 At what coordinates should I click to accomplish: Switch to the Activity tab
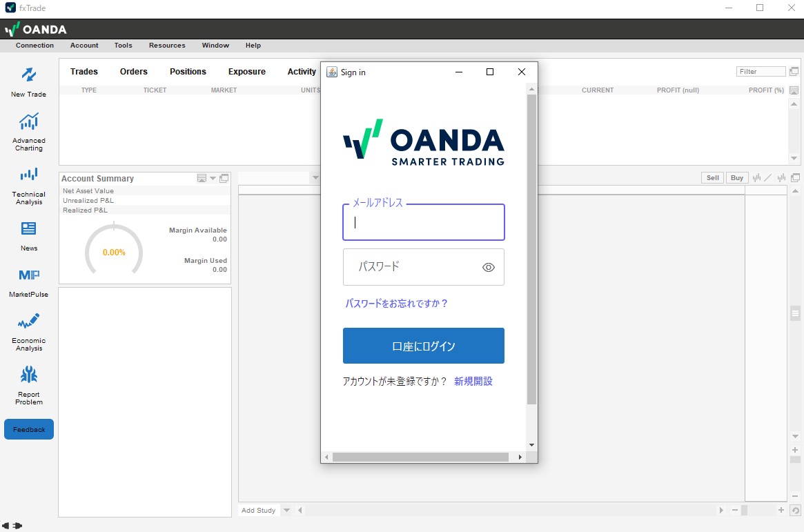[302, 72]
